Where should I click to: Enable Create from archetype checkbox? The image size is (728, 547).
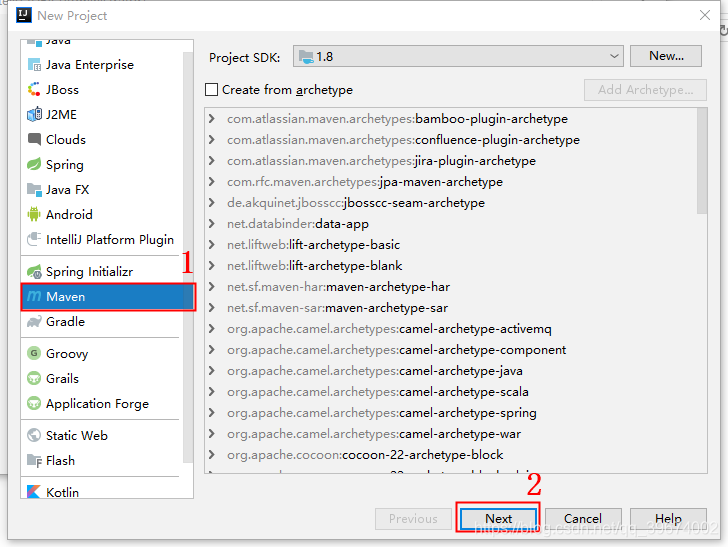point(212,89)
